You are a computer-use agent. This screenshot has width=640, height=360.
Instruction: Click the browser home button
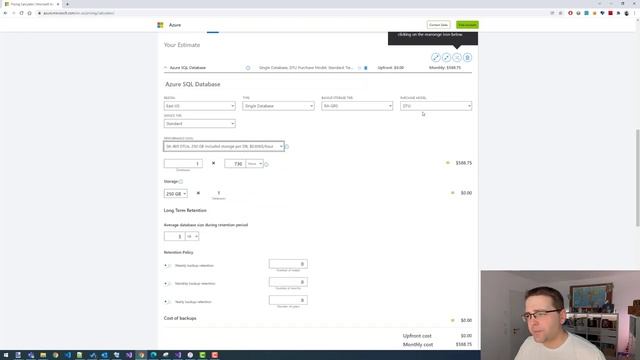[x=29, y=13]
